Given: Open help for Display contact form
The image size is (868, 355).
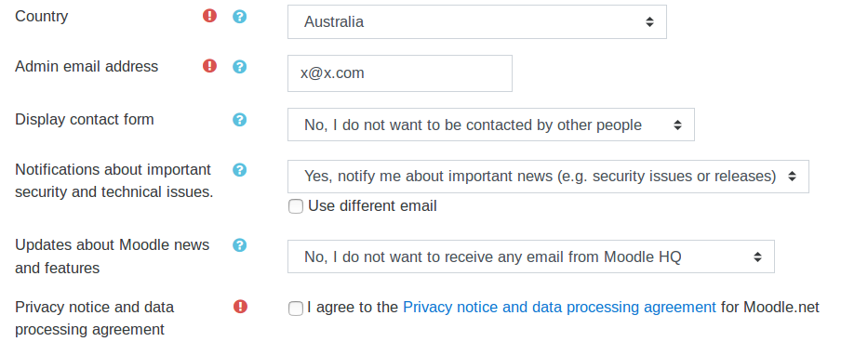Looking at the screenshot, I should (x=239, y=120).
